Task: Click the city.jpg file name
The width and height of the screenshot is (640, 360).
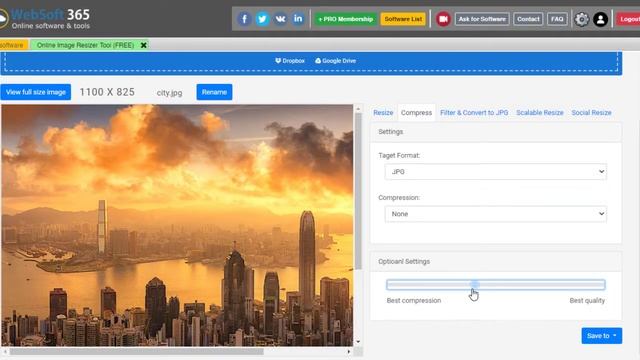Action: [x=169, y=93]
